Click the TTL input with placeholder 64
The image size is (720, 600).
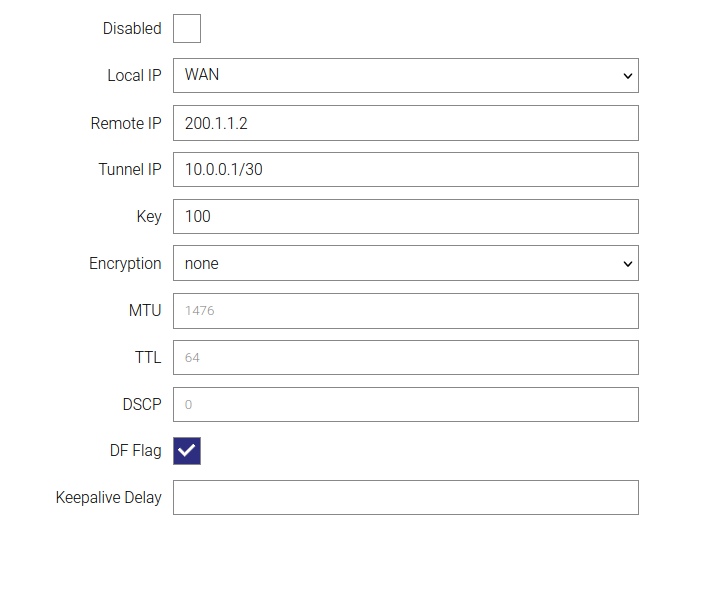(x=405, y=358)
